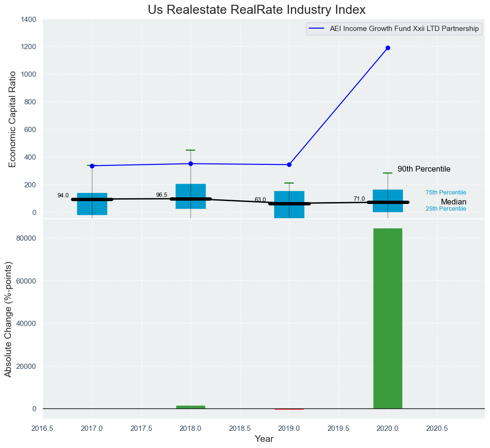Click the red 2019 negative change bar
Image resolution: width=490 pixels, height=448 pixels.
[289, 409]
